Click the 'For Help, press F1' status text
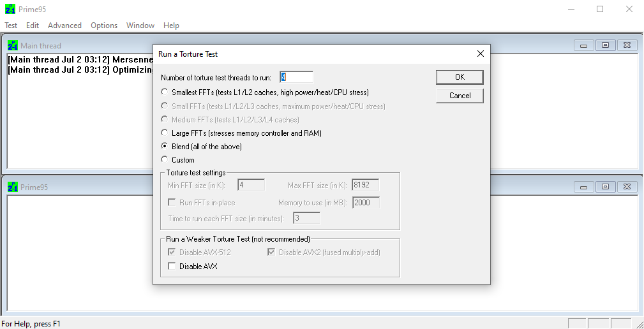The width and height of the screenshot is (644, 329). (31, 324)
